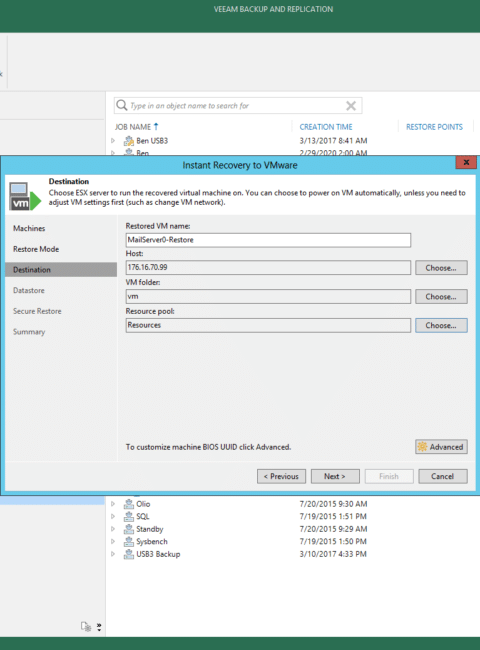Click the Cancel button
The height and width of the screenshot is (650, 480).
pos(443,476)
